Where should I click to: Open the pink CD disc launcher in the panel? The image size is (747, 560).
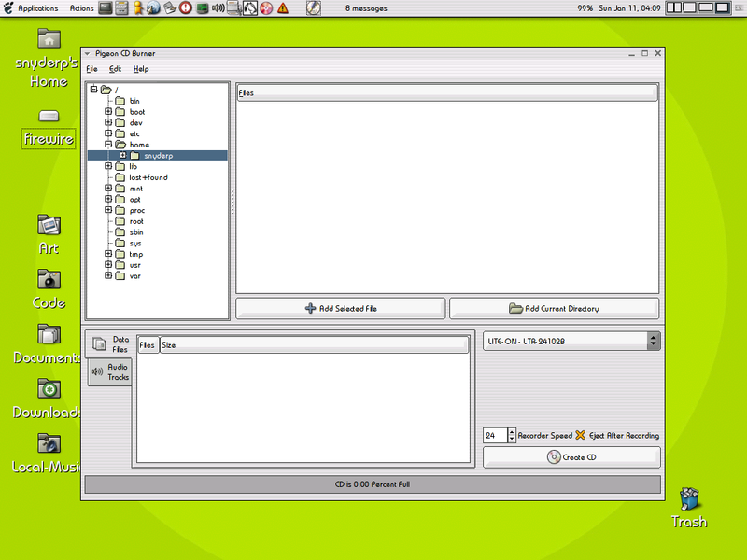[x=266, y=8]
